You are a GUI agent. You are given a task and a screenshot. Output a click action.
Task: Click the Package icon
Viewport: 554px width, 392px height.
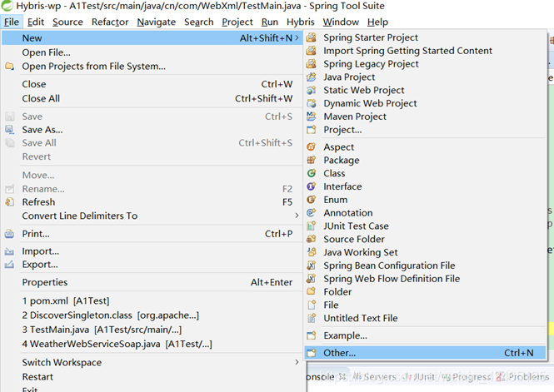point(312,160)
